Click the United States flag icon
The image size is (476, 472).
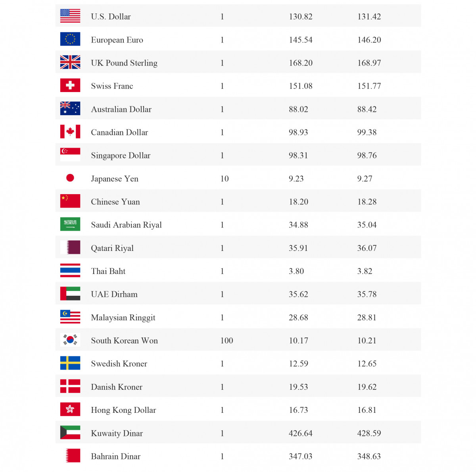pos(70,16)
